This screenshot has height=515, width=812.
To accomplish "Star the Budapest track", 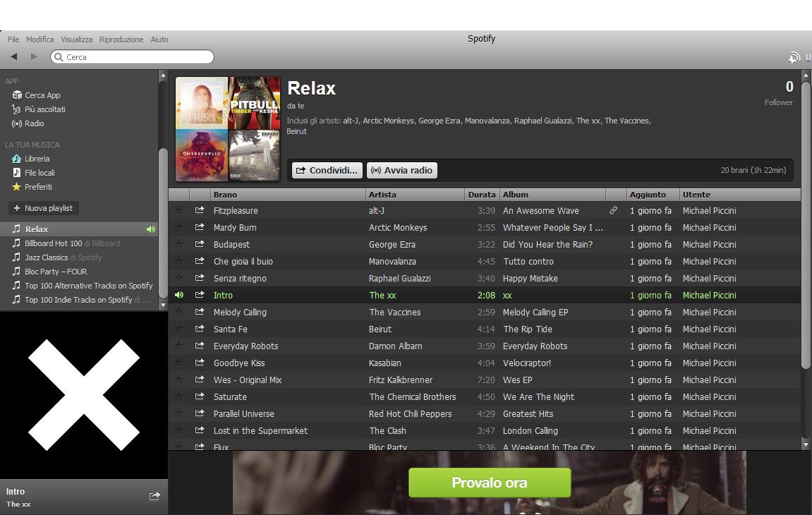I will [179, 244].
